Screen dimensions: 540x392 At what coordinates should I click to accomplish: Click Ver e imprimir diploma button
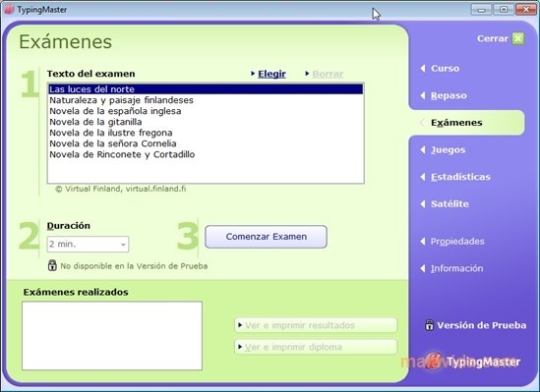click(316, 347)
